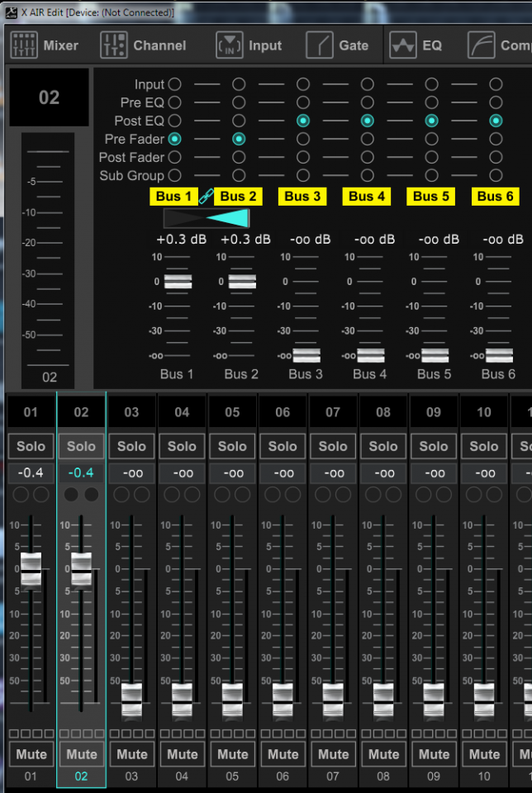The image size is (532, 793).
Task: Select Post EQ for Bus 6
Action: tap(496, 121)
